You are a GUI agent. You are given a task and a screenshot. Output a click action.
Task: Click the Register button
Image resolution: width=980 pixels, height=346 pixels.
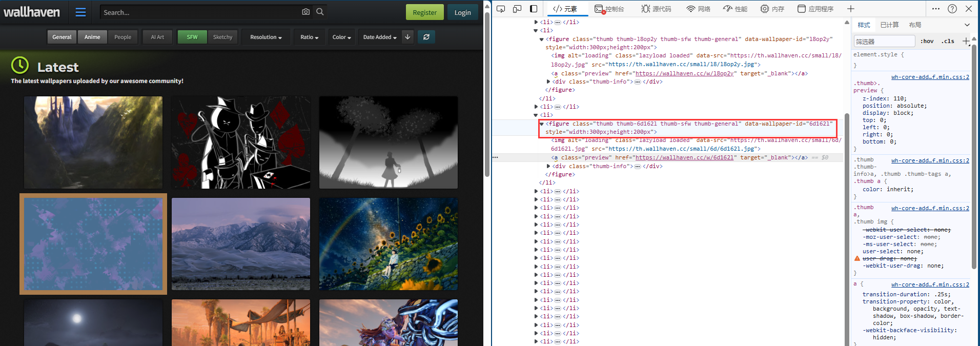425,12
